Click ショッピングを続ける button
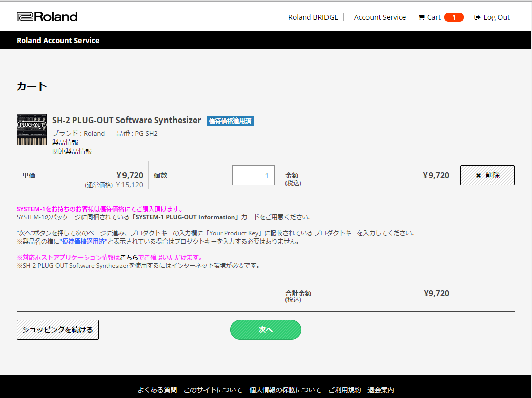This screenshot has width=532, height=398. click(x=58, y=330)
